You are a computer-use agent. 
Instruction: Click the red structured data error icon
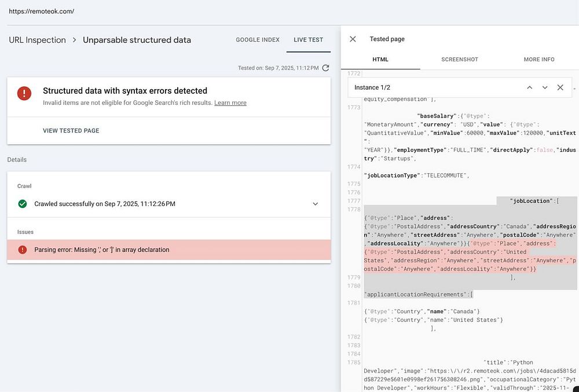(24, 93)
